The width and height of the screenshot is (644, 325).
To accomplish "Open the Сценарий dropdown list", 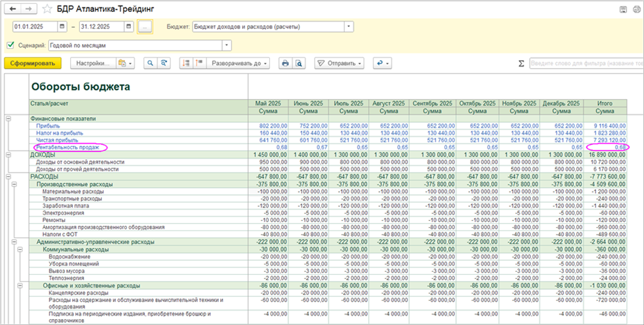I will coord(227,45).
